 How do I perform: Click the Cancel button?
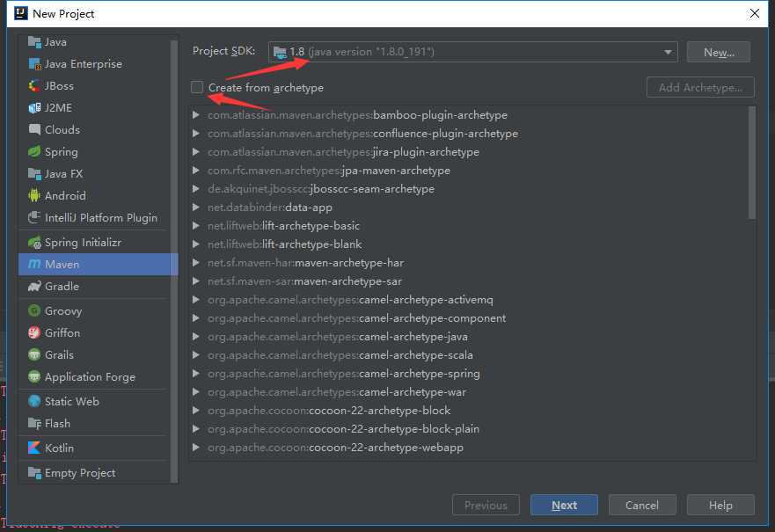click(x=642, y=505)
